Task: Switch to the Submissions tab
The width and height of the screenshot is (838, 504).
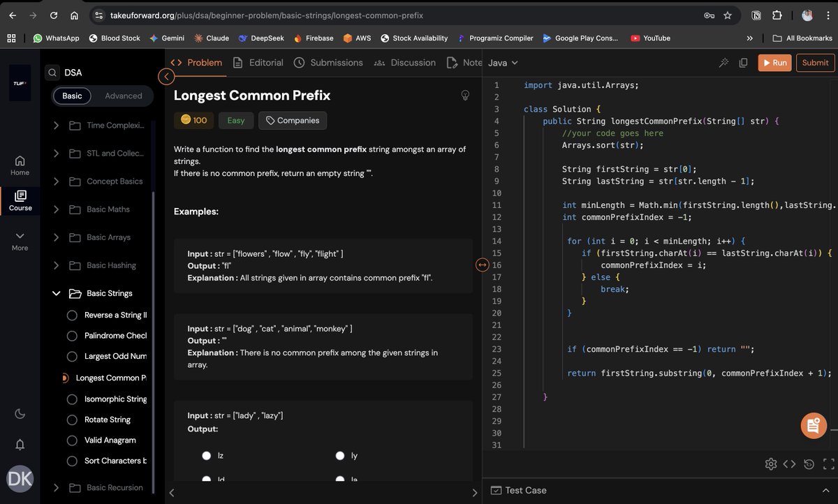Action: click(x=328, y=63)
